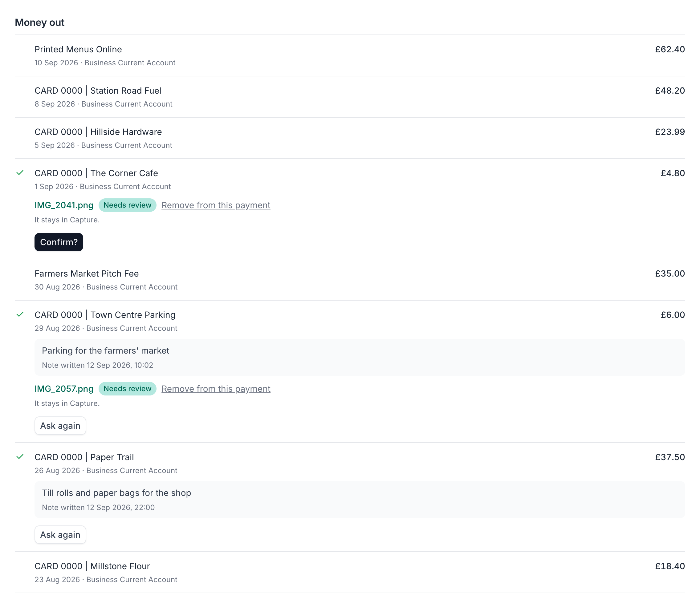Click the green checkmark beside The Corner Cafe
700x608 pixels.
click(20, 173)
